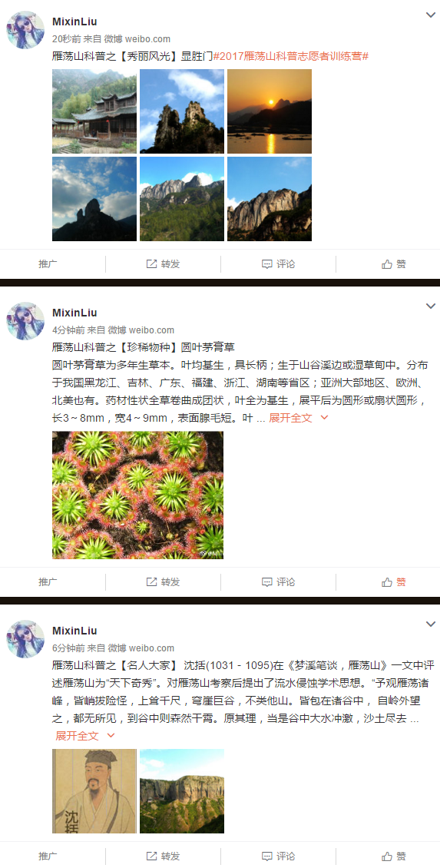Click the repost icon on the 圆叶茅膏草 post
The height and width of the screenshot is (868, 440).
tap(151, 581)
